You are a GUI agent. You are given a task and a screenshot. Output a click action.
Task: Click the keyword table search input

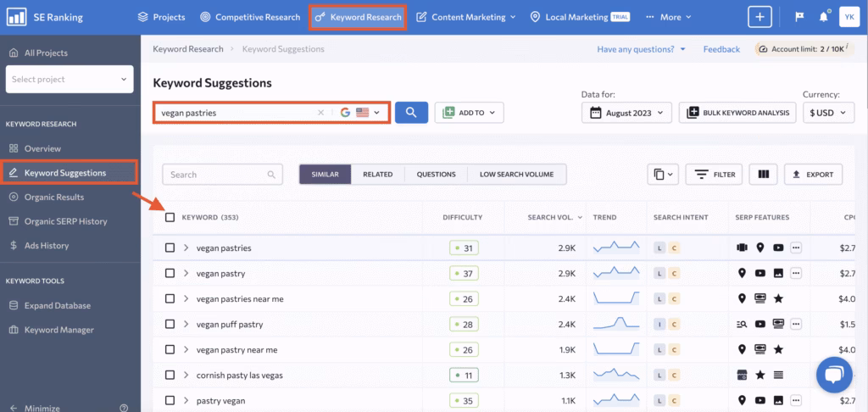[216, 175]
